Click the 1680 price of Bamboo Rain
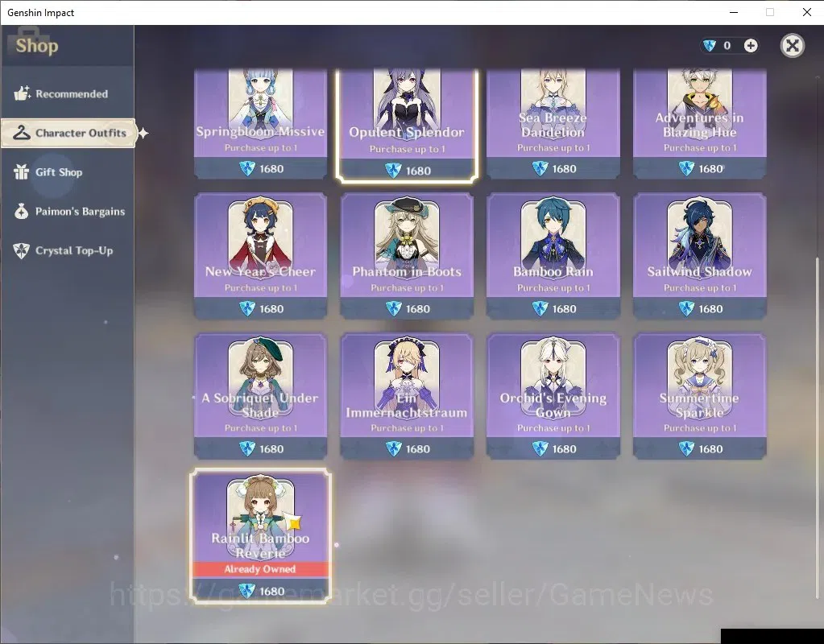The image size is (824, 644). click(564, 309)
